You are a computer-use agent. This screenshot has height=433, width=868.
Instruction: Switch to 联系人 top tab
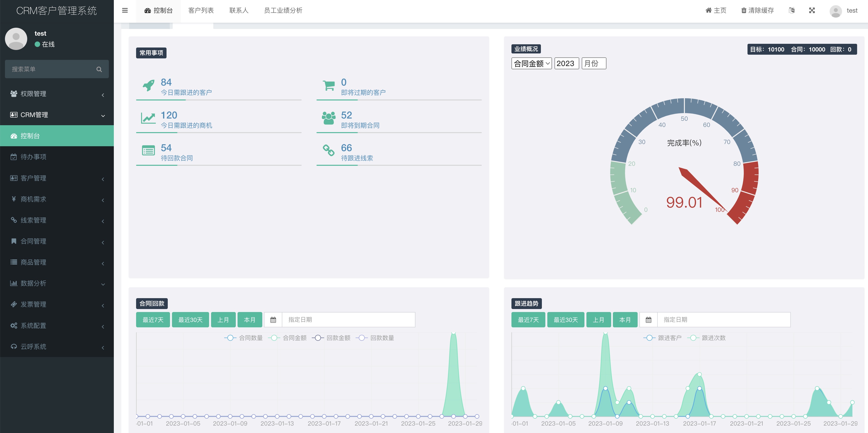click(239, 10)
